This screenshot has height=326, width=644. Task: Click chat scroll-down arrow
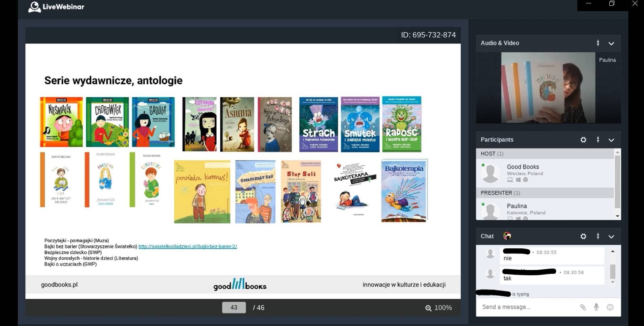pos(613,282)
